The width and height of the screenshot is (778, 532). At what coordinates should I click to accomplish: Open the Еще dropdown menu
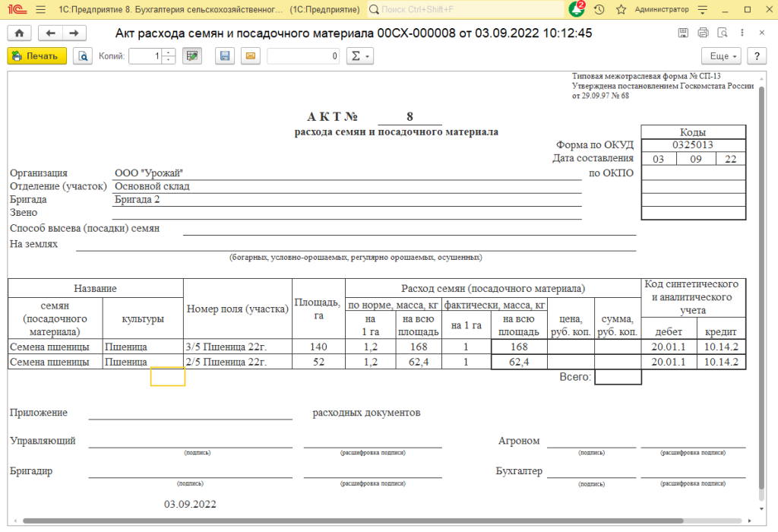[x=723, y=56]
